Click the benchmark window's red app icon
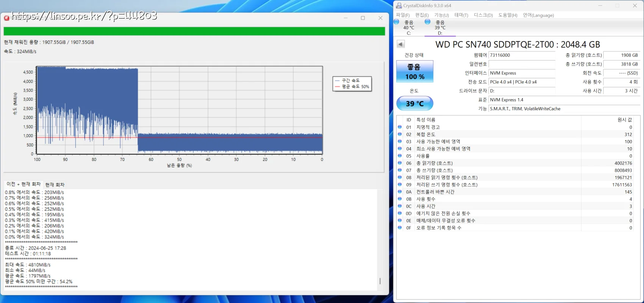The image size is (644, 303). (6, 18)
